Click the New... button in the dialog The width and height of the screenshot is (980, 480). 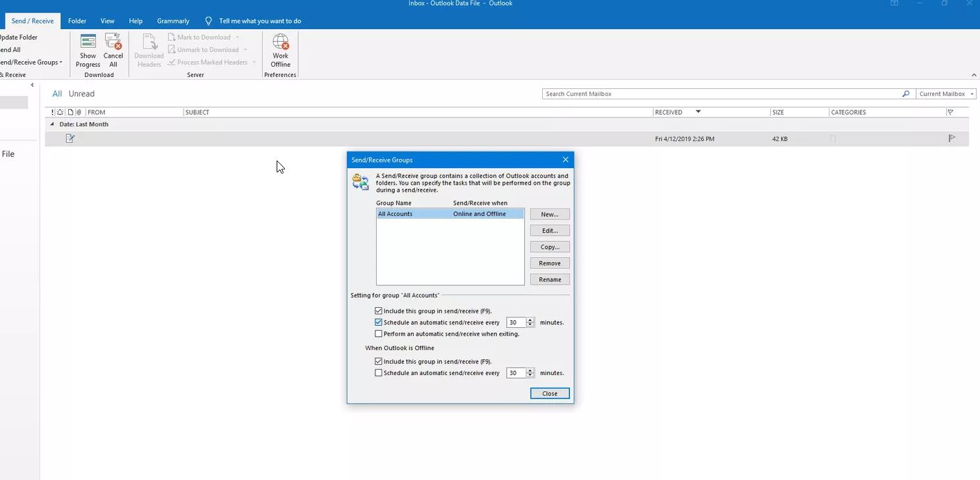click(549, 215)
